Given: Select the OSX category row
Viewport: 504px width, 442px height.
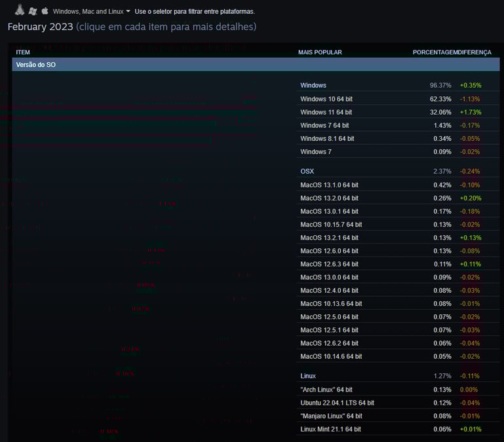Looking at the screenshot, I should tap(398, 171).
